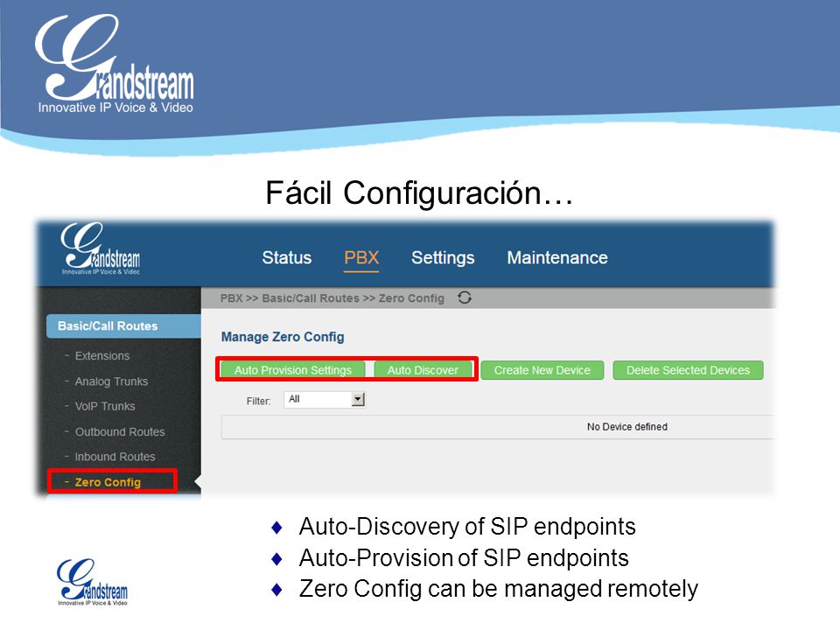Screen dimensions: 840x630
Task: Open the Settings tab
Action: tap(443, 257)
